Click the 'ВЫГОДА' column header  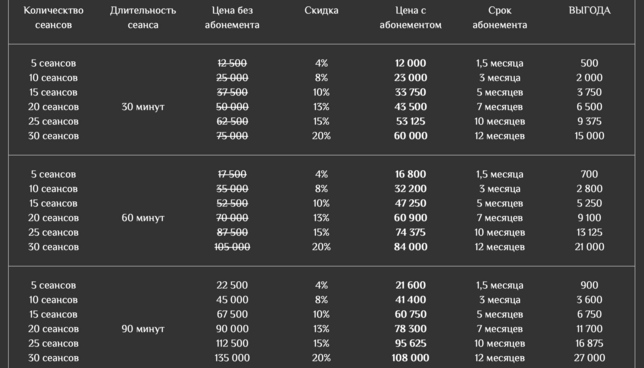(589, 11)
